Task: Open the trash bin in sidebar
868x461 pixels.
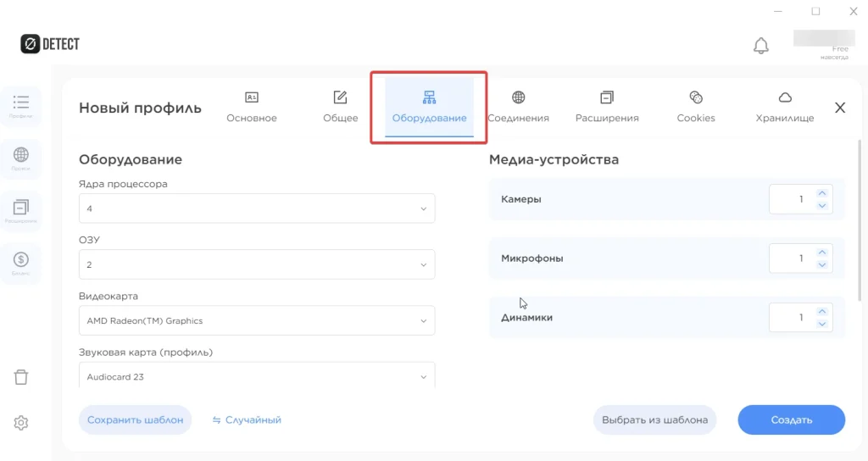Action: tap(21, 377)
